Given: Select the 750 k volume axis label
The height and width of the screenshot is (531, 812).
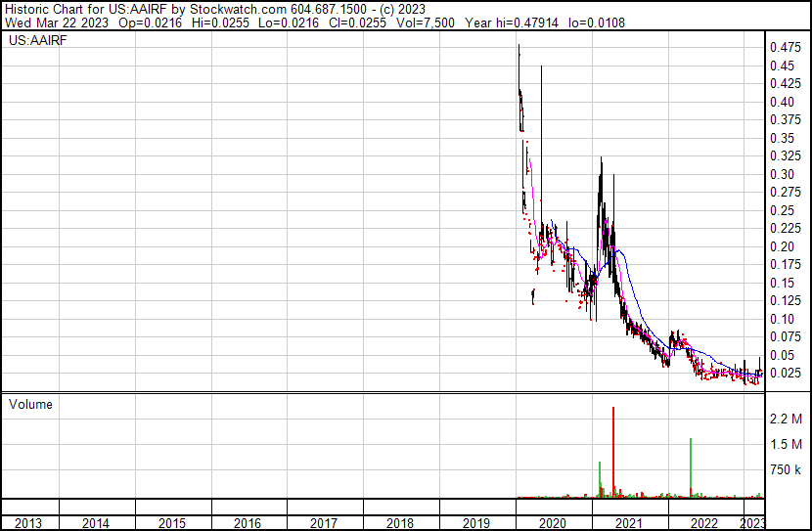Looking at the screenshot, I should (786, 470).
